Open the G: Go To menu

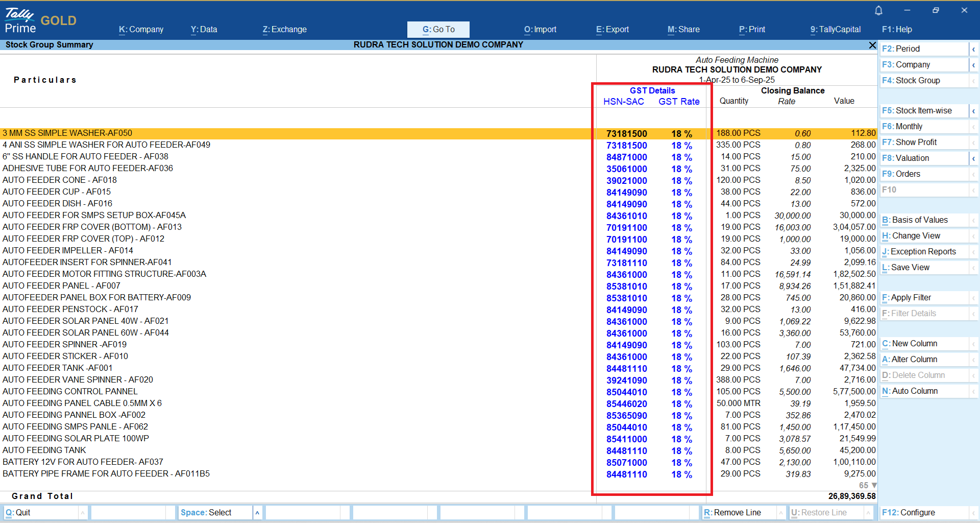438,30
